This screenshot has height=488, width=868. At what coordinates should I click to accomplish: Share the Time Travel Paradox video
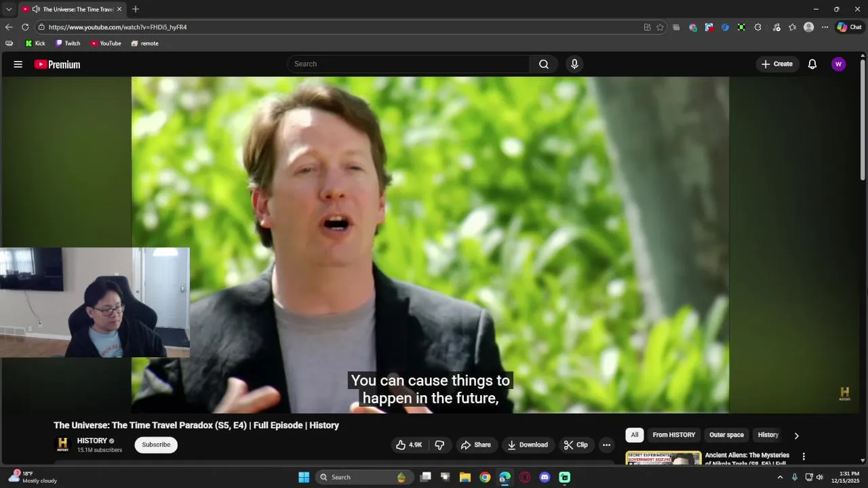click(475, 445)
